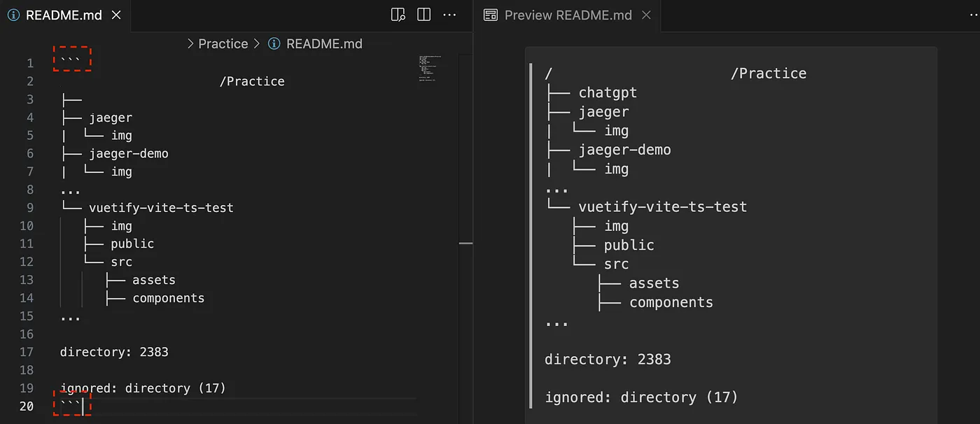Viewport: 980px width, 424px height.
Task: Switch to the Preview README.md tab
Action: [x=568, y=15]
